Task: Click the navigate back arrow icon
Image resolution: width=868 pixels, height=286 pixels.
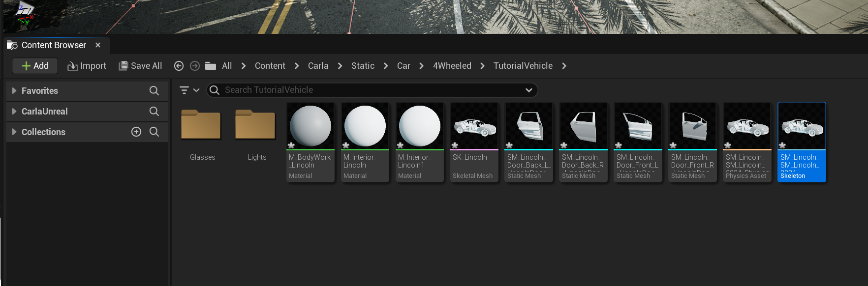Action: (179, 66)
